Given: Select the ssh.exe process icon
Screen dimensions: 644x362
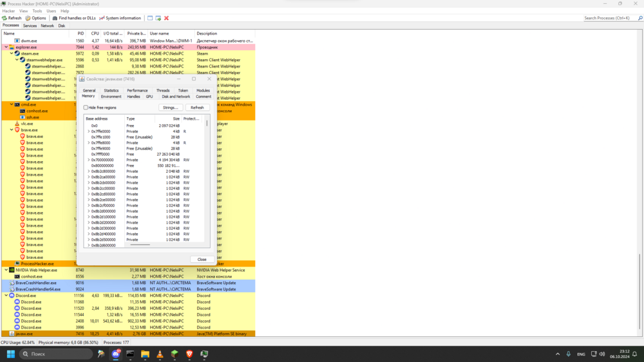Looking at the screenshot, I should tap(22, 117).
